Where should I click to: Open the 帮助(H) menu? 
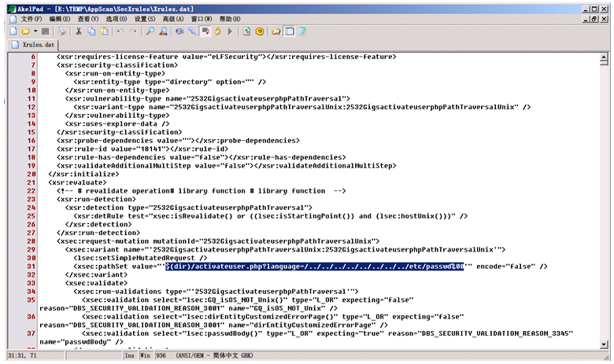pos(230,19)
